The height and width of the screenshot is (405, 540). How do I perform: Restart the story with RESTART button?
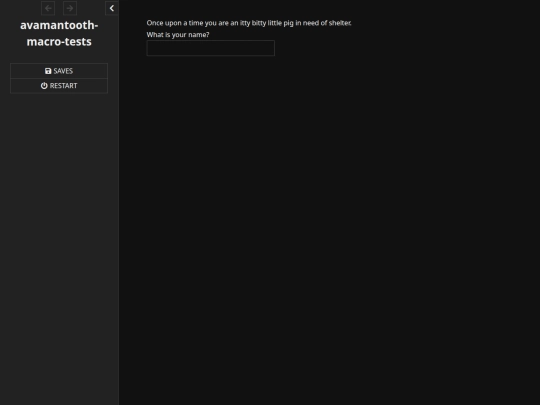pos(59,86)
